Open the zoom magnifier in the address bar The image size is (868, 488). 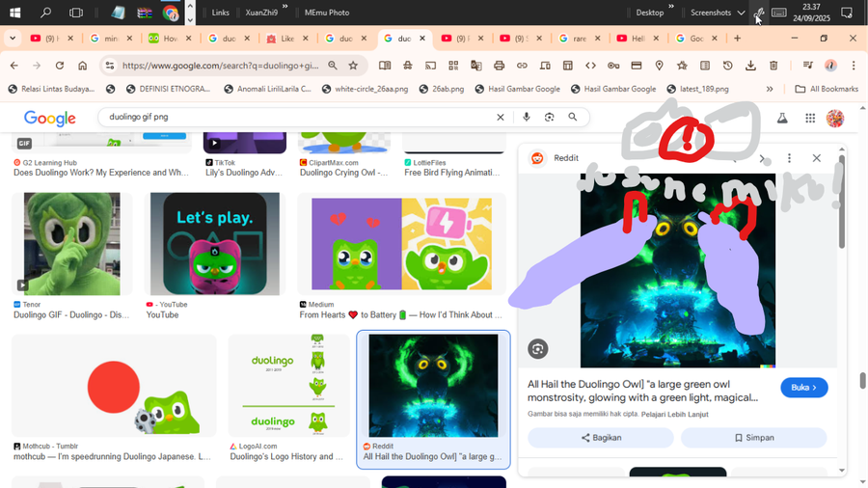[x=333, y=66]
